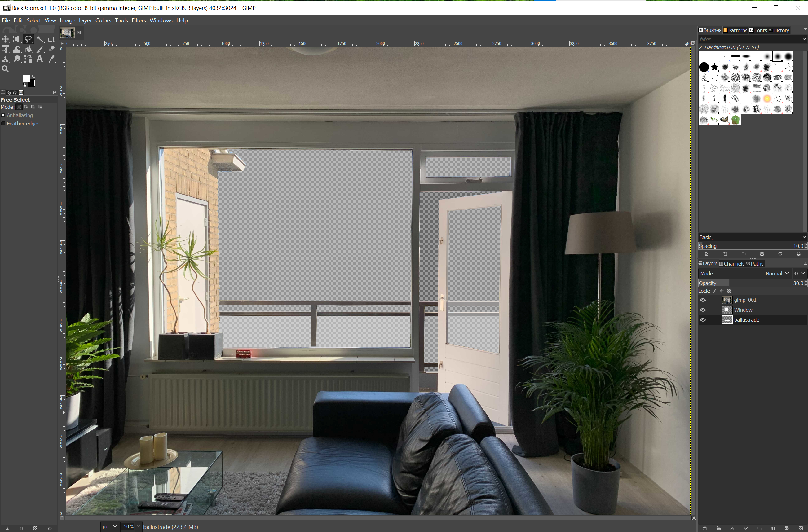
Task: Open the zoom level 50 % dropdown
Action: click(x=138, y=526)
